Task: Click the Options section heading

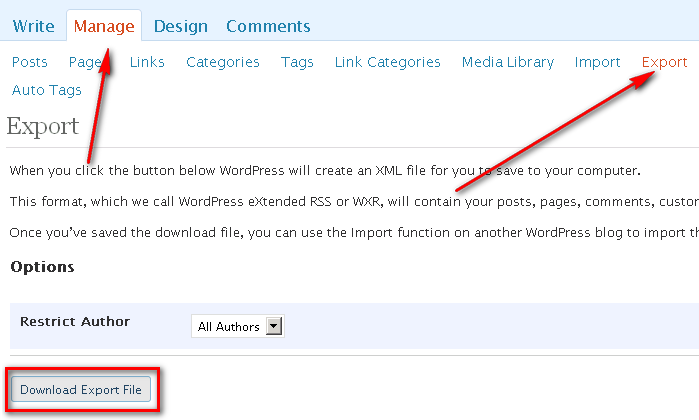Action: (42, 267)
